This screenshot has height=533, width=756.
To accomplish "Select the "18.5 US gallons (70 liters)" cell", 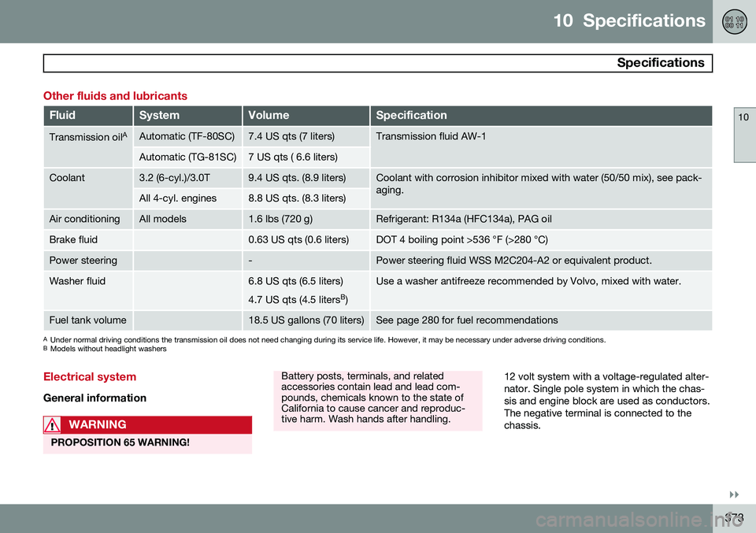I will (x=306, y=320).
